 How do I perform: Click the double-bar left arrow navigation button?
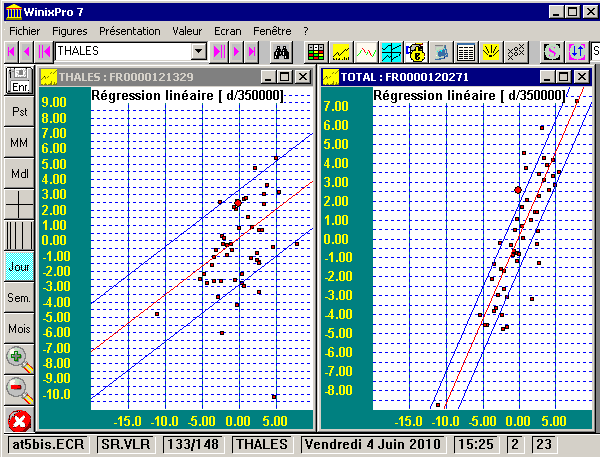[44, 52]
